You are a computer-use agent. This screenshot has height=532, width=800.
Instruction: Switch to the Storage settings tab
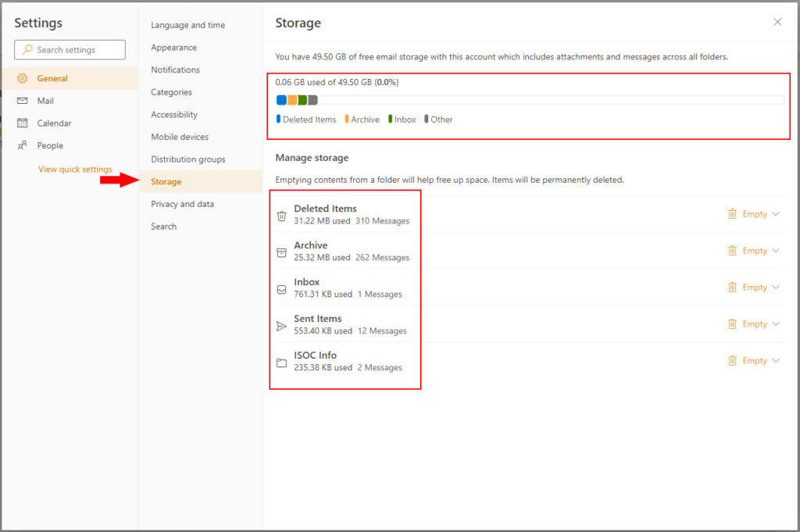[166, 181]
